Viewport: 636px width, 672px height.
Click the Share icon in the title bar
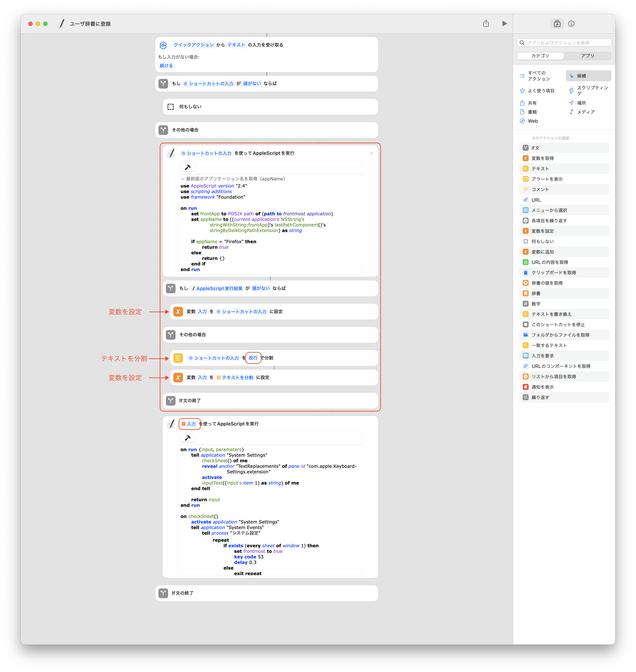tap(486, 24)
